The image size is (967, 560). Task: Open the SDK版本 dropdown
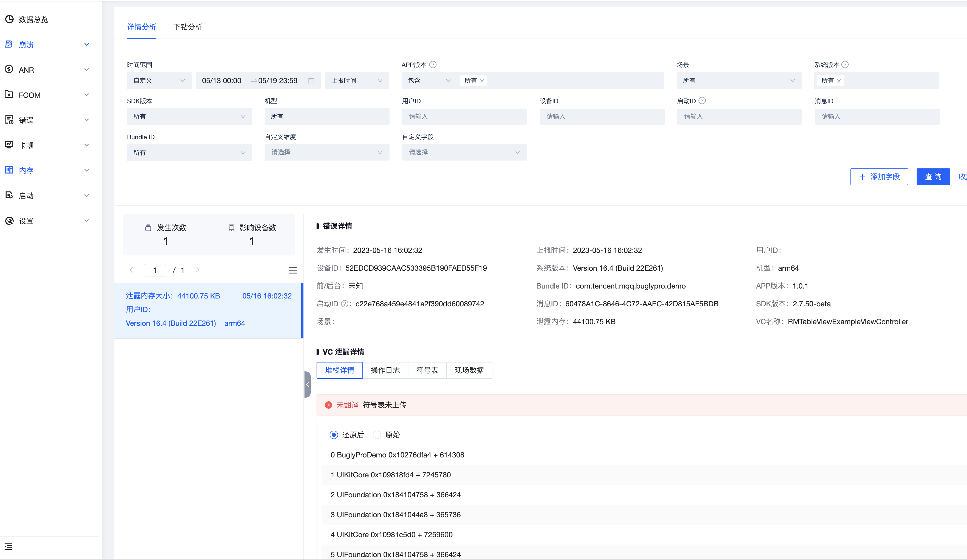189,116
